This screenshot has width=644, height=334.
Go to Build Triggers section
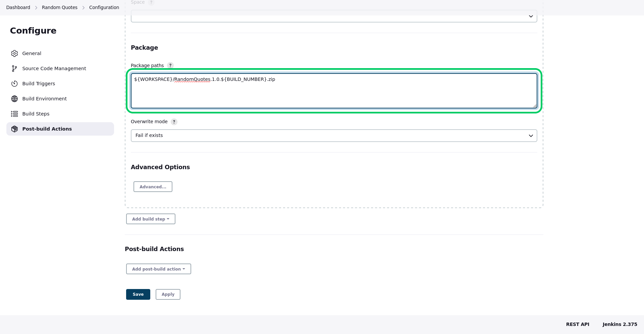[60, 84]
